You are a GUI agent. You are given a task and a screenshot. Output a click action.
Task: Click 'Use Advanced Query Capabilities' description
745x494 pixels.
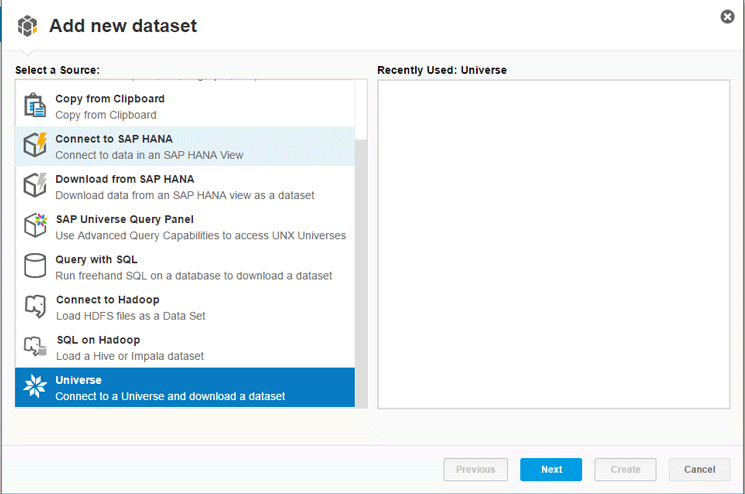click(x=201, y=236)
